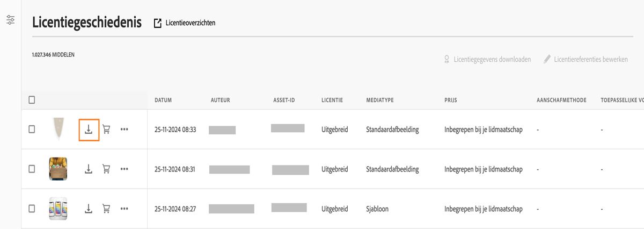Download the Sjabloon asset

click(x=89, y=209)
